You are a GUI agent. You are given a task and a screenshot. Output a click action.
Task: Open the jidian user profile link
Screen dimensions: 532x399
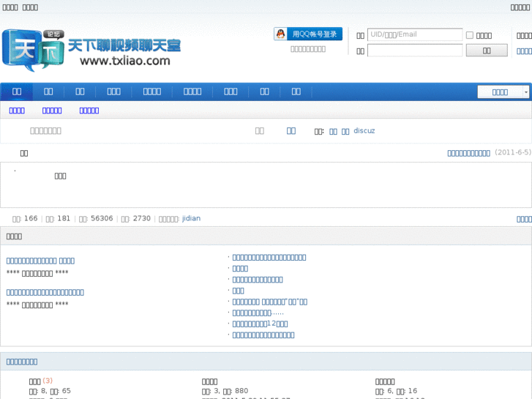point(191,218)
